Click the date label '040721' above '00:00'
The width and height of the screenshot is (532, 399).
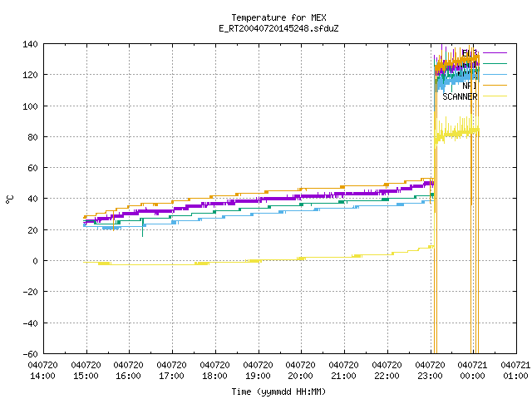coord(473,365)
